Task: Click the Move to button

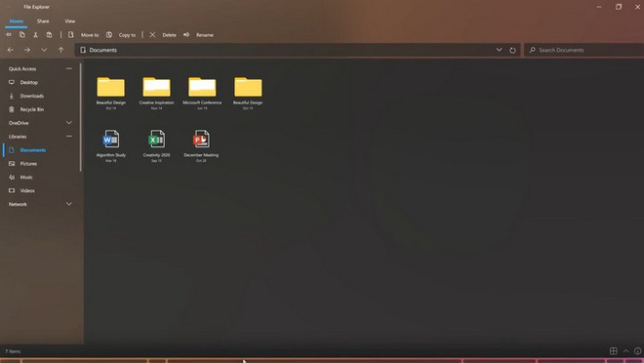Action: (x=83, y=35)
